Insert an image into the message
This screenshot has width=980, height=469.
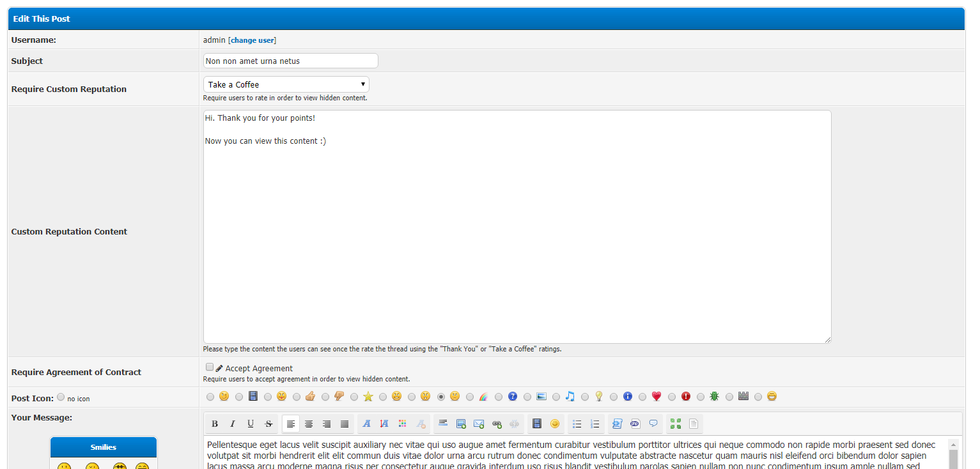pyautogui.click(x=461, y=424)
